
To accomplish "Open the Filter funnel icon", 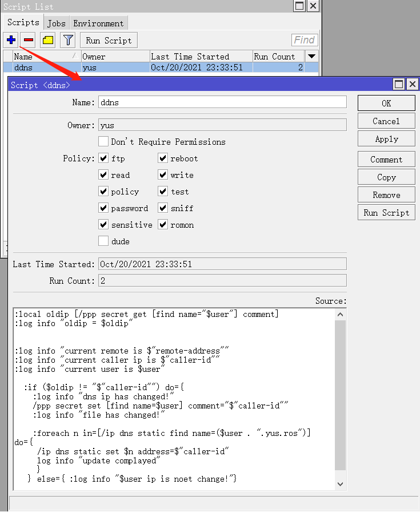I will tap(68, 40).
